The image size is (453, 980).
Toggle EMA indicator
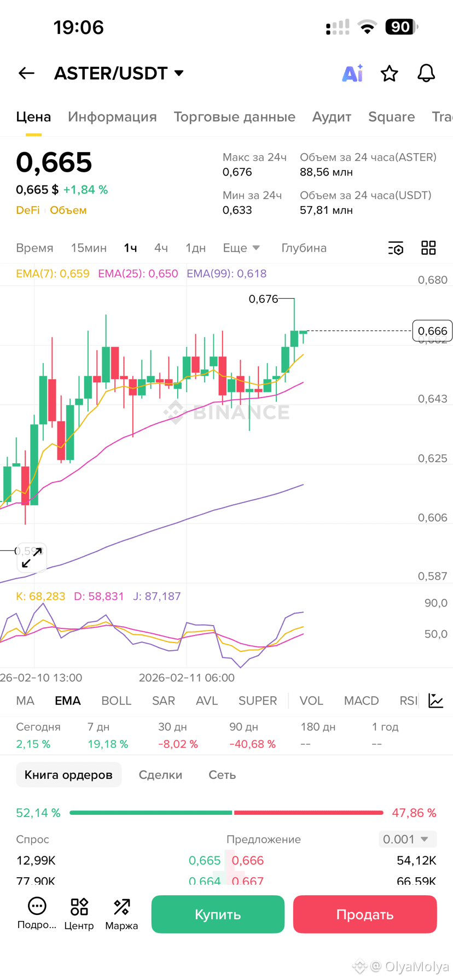click(x=68, y=701)
